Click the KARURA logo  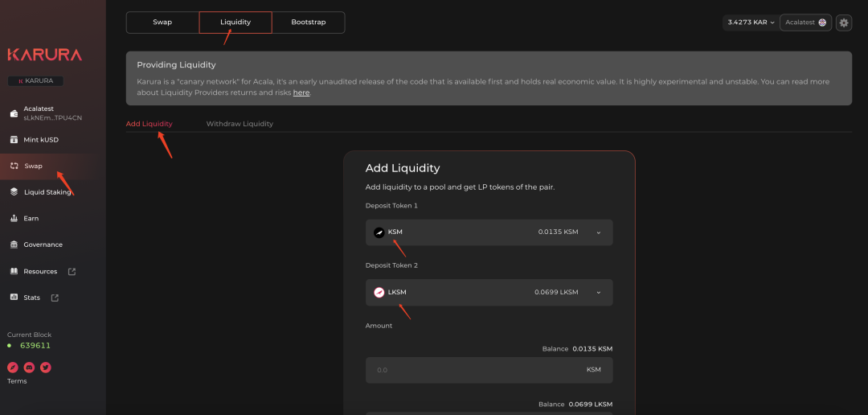pos(44,55)
